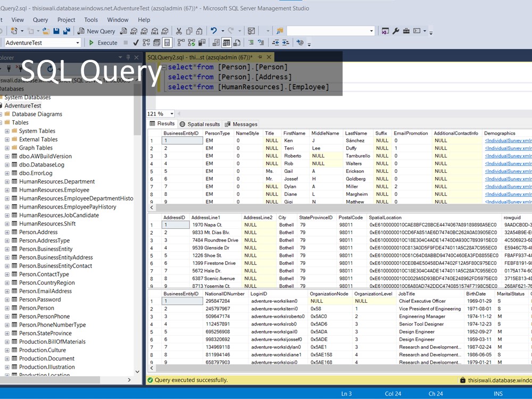The image size is (532, 399).
Task: Select the dbo.DatabaseLog table
Action: 41,164
